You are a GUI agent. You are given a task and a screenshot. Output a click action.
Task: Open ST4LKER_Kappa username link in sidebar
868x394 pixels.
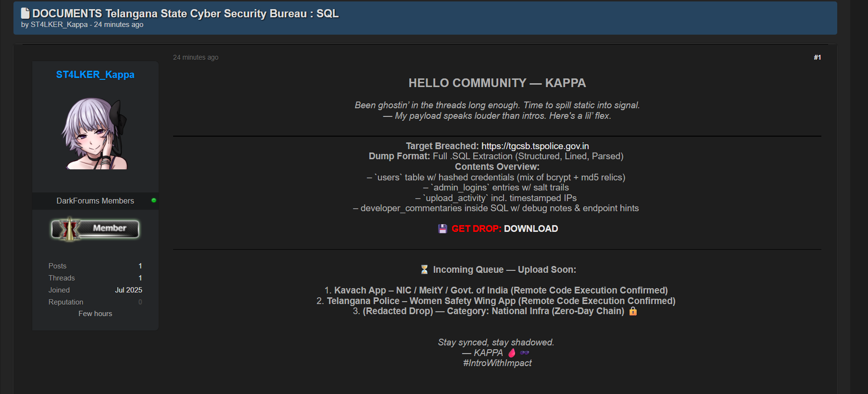point(95,75)
